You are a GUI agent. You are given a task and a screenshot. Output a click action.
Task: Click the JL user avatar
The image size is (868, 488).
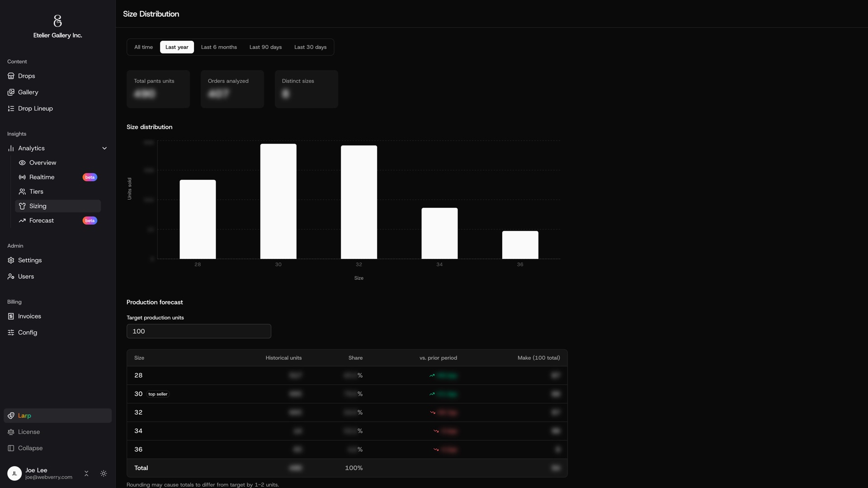(14, 474)
